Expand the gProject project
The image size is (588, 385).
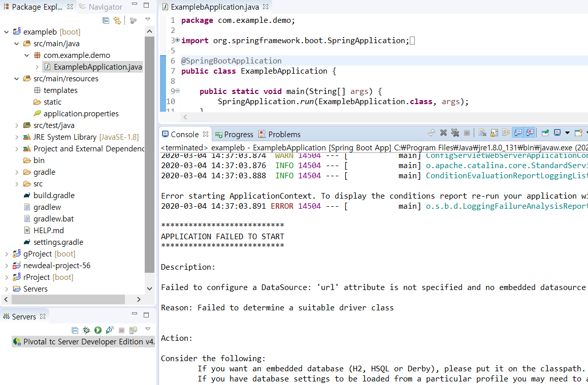point(7,254)
